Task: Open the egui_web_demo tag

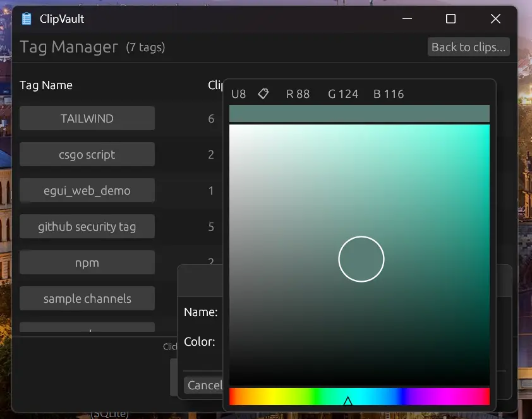Action: pos(87,190)
